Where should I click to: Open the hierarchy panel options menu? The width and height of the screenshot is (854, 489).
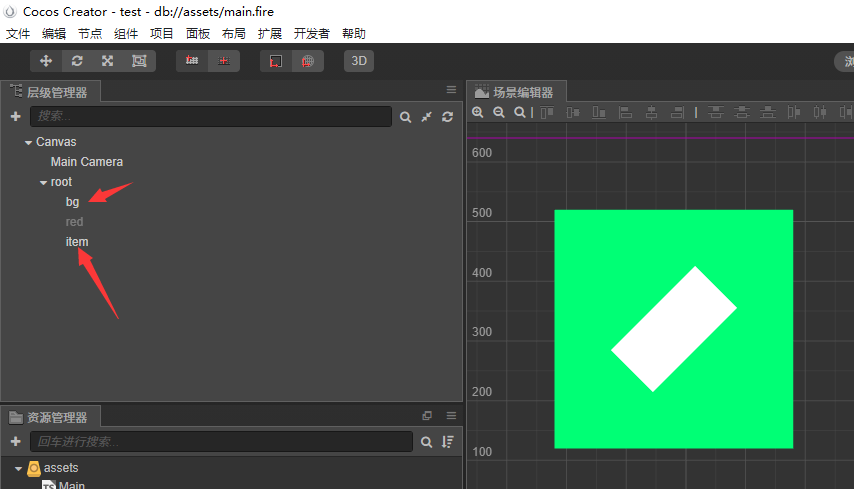(x=451, y=89)
